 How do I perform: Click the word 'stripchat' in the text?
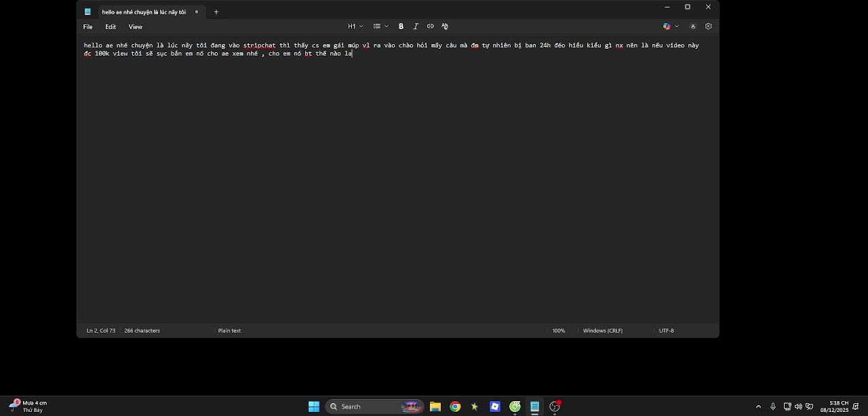point(260,45)
